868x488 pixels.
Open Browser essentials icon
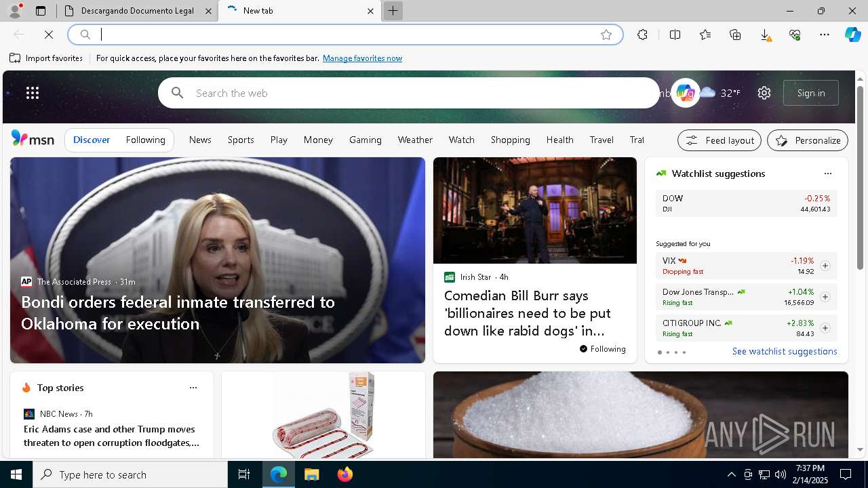pyautogui.click(x=795, y=35)
